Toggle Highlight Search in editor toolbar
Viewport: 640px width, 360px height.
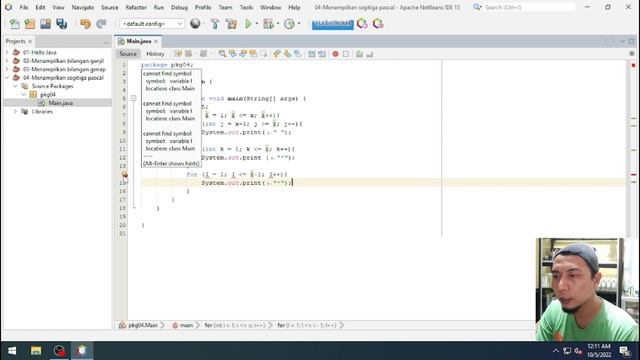(253, 54)
